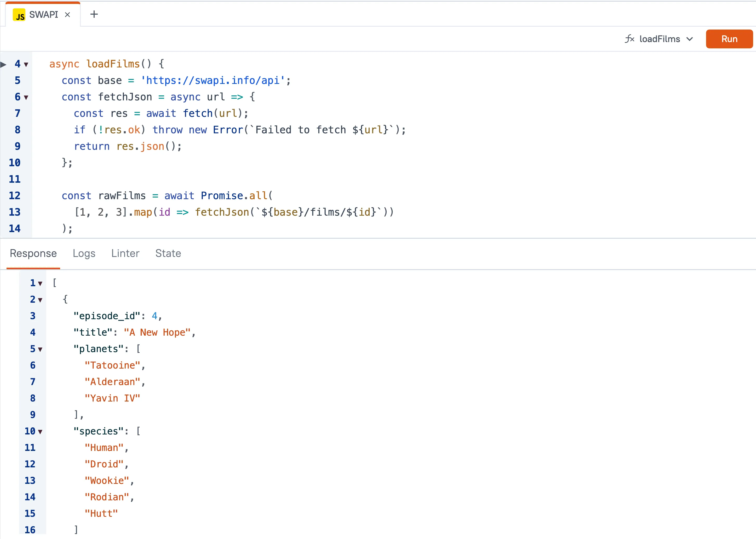The width and height of the screenshot is (756, 539).
Task: Open the loadFilms function dropdown
Action: click(x=690, y=39)
